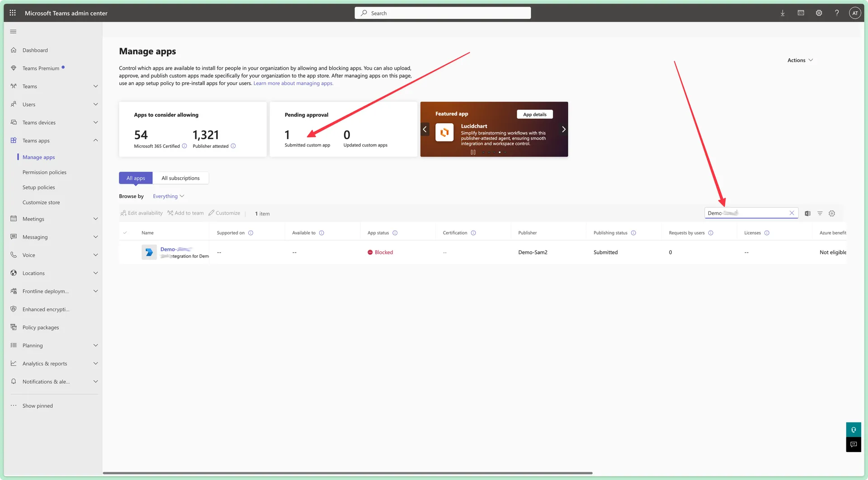Expand the Locations section
The image size is (868, 480).
[95, 273]
